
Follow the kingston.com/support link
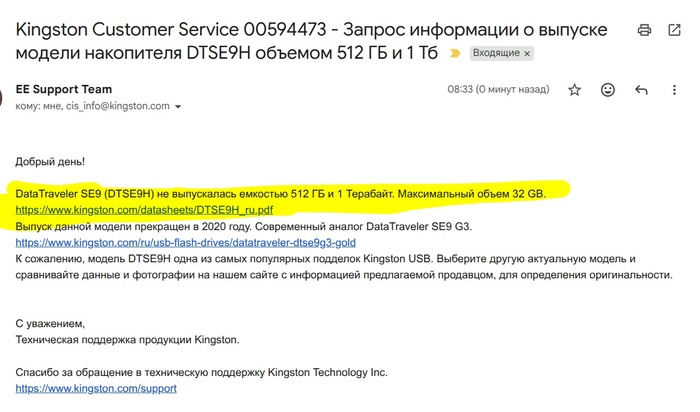pyautogui.click(x=96, y=388)
